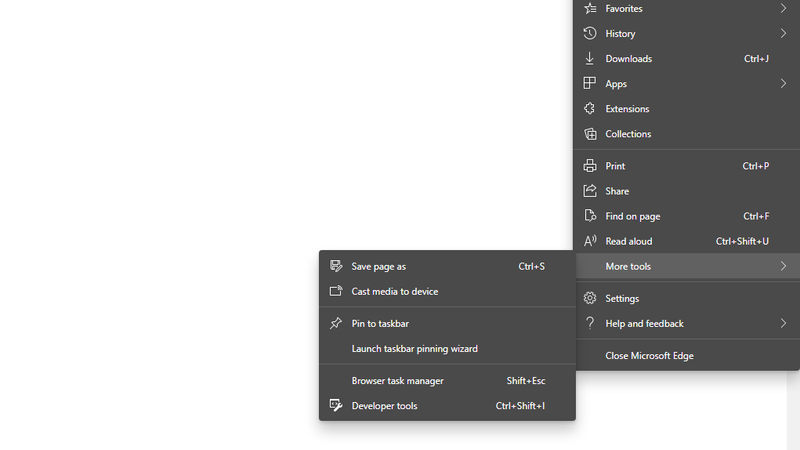800x450 pixels.
Task: Choose Close Microsoft Edge
Action: pyautogui.click(x=686, y=355)
